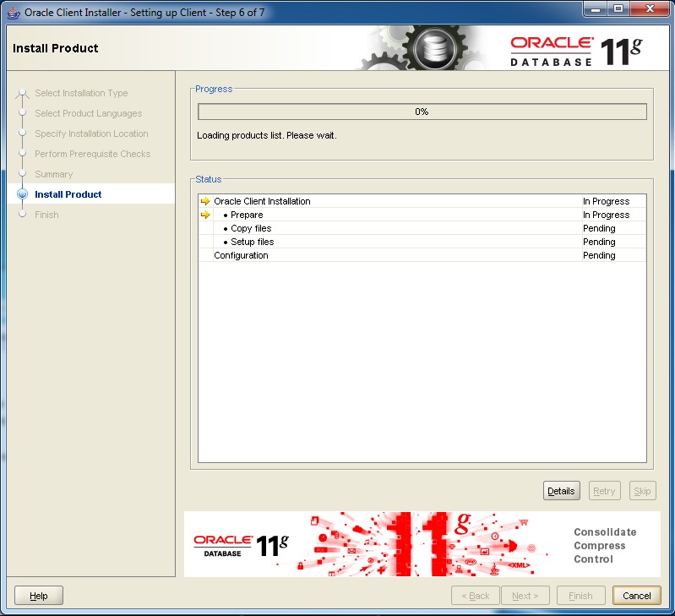This screenshot has width=675, height=616.
Task: Click the Oracle 11g advertisement banner
Action: click(x=422, y=544)
